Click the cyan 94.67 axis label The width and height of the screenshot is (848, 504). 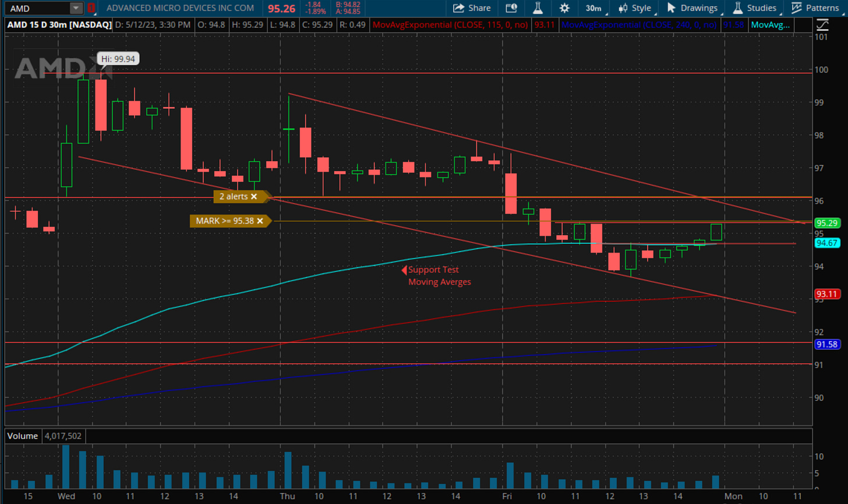click(x=827, y=243)
